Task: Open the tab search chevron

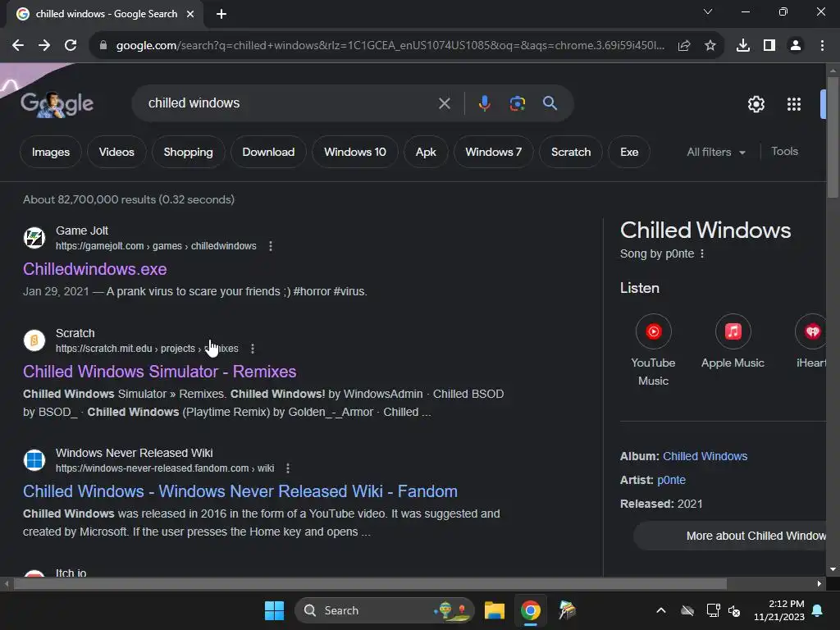Action: (x=708, y=11)
